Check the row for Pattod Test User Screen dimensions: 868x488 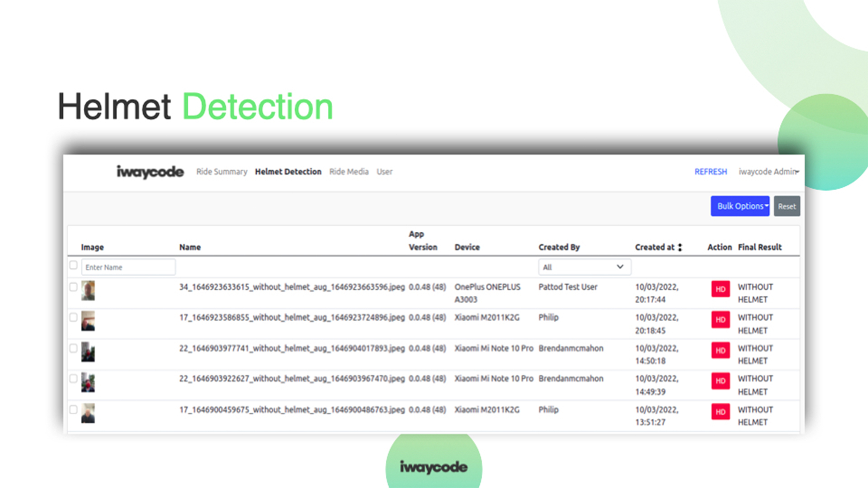[x=73, y=287]
